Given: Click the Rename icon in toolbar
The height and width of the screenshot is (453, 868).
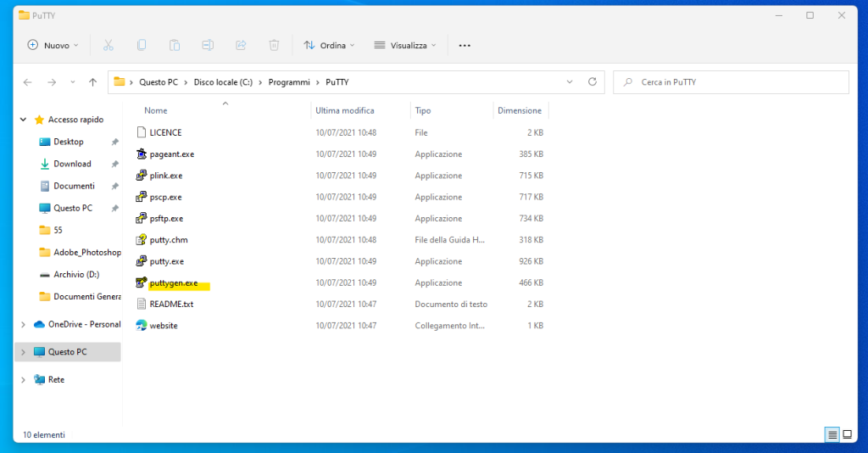Looking at the screenshot, I should pyautogui.click(x=208, y=45).
